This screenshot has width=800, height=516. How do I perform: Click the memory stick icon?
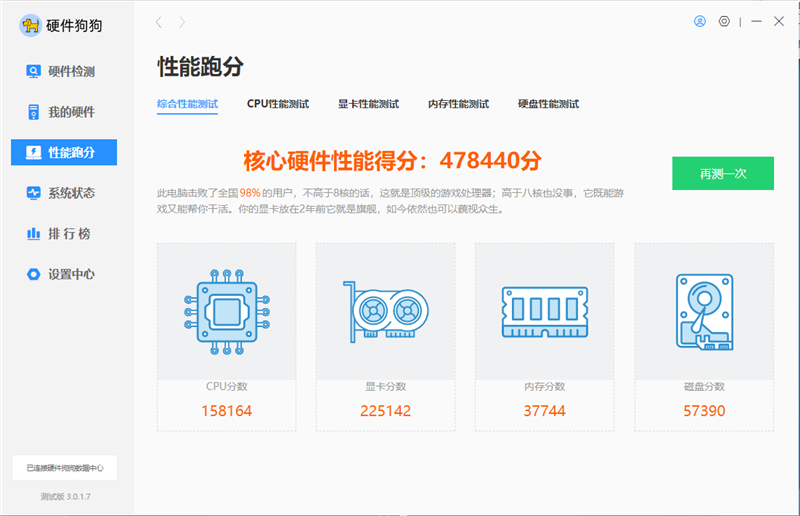[545, 312]
